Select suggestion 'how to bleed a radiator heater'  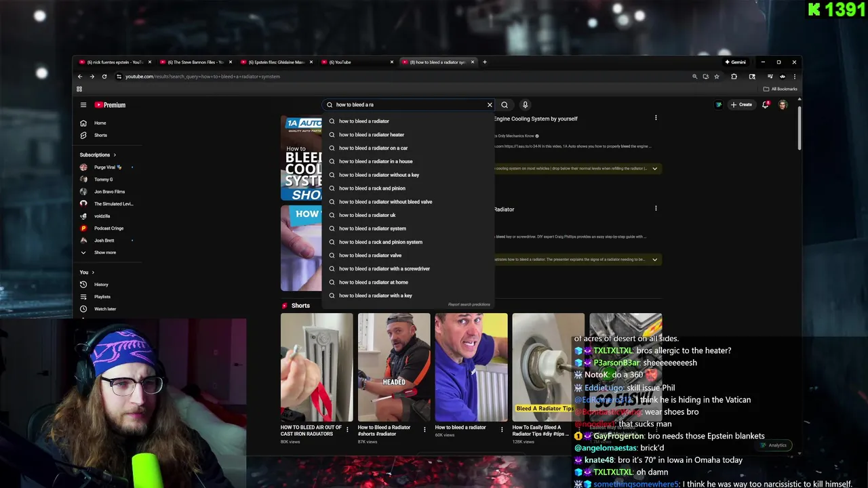[409, 135]
